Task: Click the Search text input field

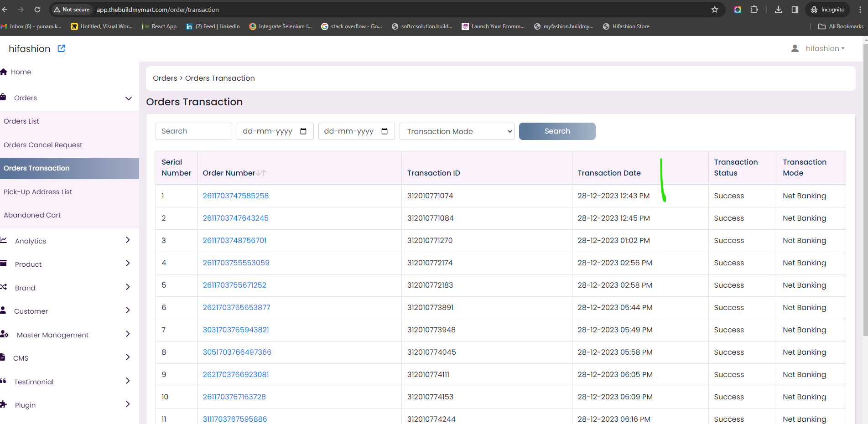Action: 194,131
